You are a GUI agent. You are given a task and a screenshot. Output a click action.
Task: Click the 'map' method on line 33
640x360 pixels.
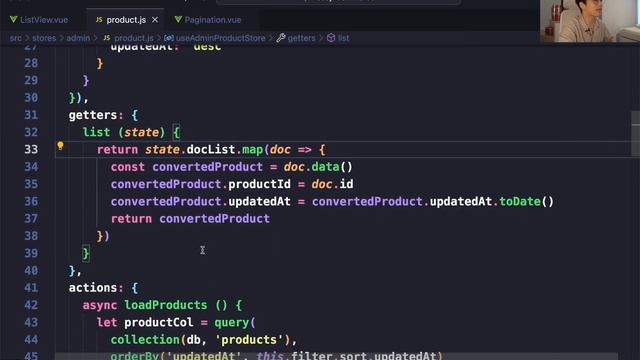tap(252, 149)
